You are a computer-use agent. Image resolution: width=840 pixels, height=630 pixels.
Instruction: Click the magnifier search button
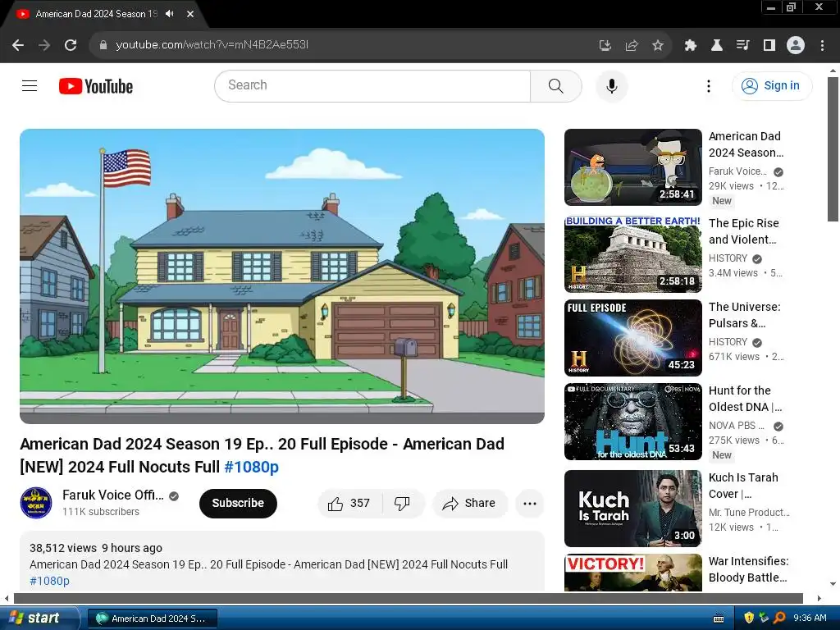[x=556, y=85]
